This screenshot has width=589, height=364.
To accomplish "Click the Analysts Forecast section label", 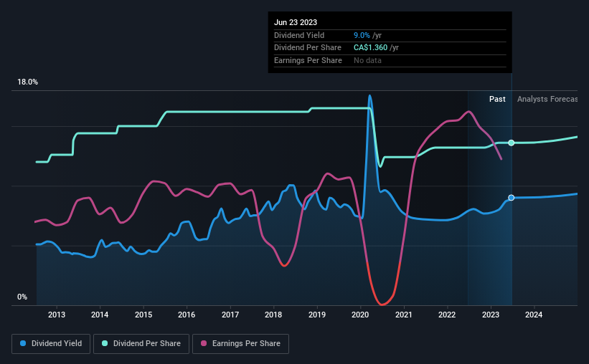I will coord(547,99).
